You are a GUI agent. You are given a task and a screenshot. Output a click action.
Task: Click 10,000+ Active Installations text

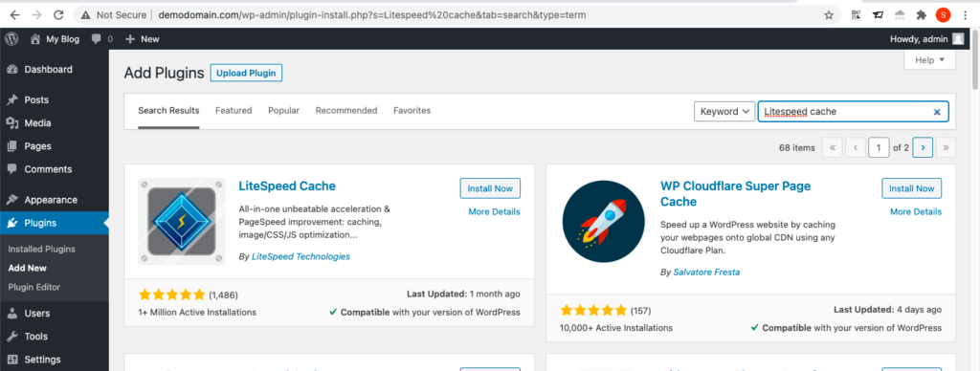[x=616, y=327]
